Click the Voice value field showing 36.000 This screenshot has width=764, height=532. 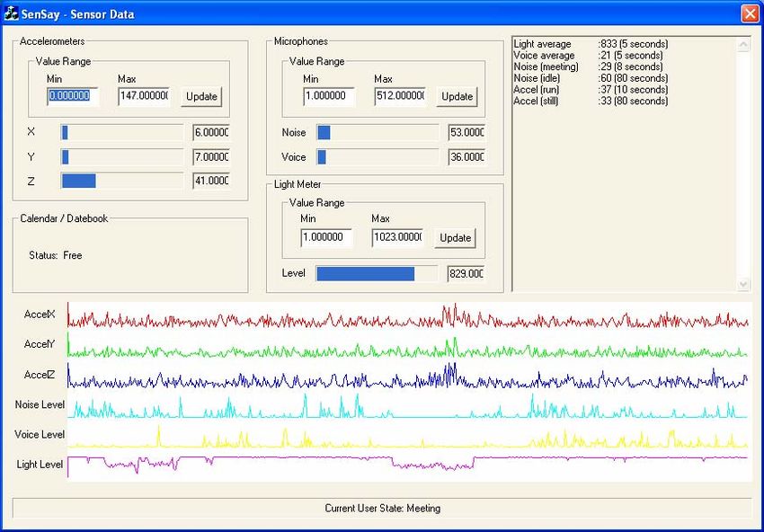466,157
